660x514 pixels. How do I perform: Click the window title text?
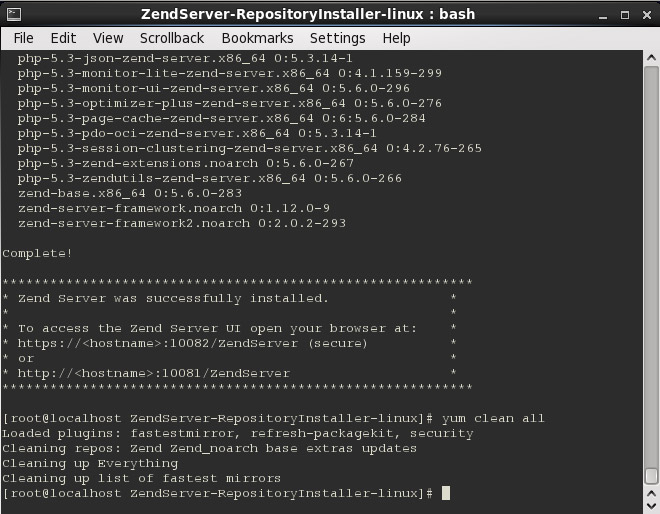pos(308,14)
